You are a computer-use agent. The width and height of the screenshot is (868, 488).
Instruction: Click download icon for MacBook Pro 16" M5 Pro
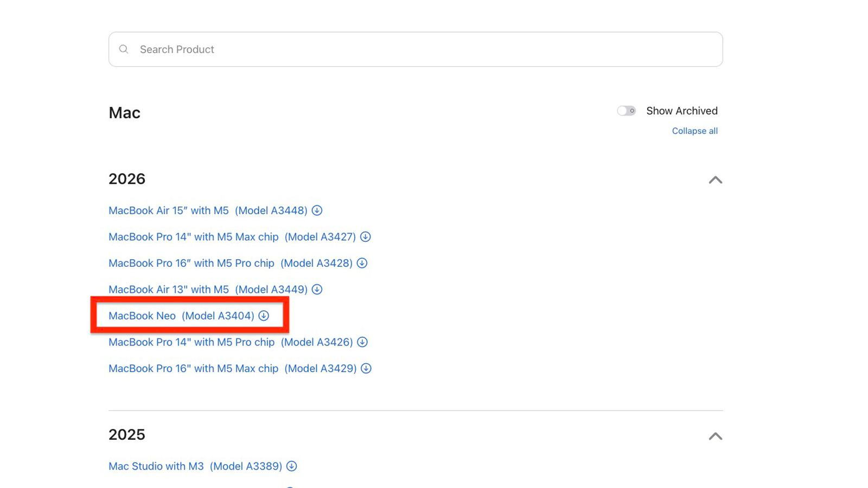[362, 263]
